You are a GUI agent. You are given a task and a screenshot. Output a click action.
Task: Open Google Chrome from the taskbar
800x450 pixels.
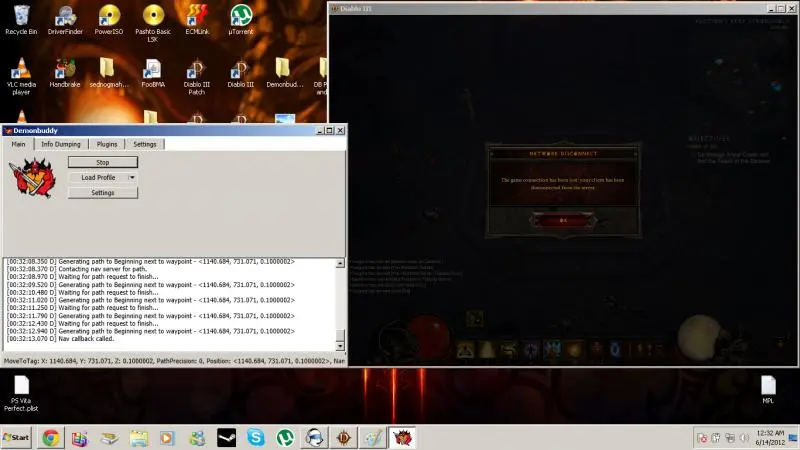click(50, 438)
